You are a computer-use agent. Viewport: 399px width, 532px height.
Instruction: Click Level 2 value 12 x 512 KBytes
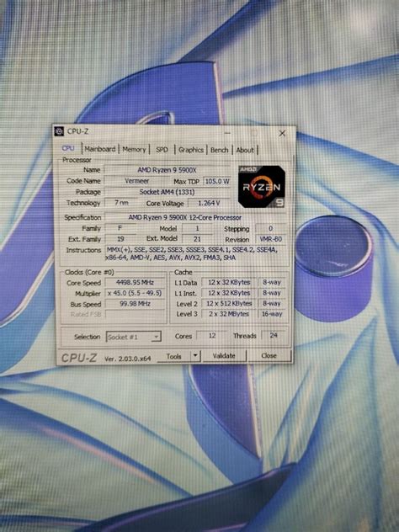(x=229, y=303)
